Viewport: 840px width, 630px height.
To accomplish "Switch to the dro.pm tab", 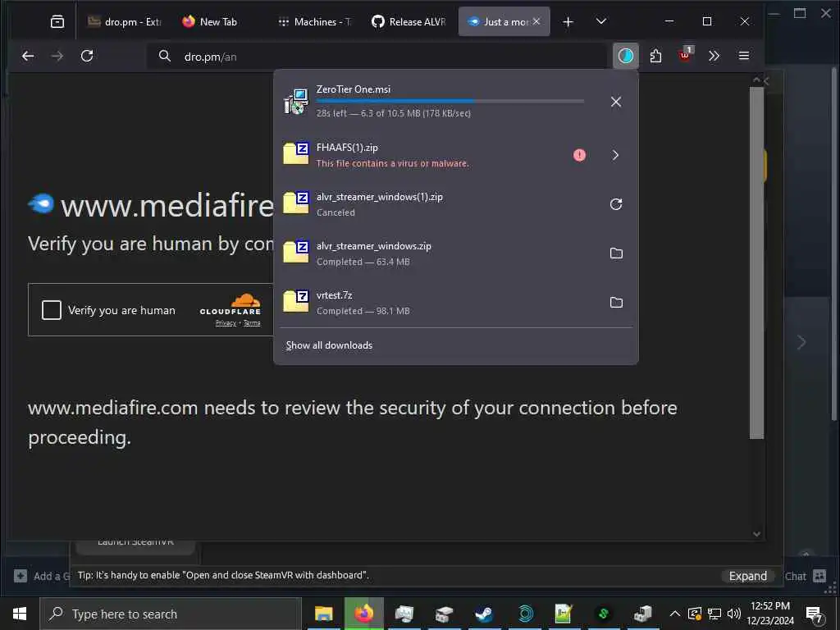I will tap(125, 21).
